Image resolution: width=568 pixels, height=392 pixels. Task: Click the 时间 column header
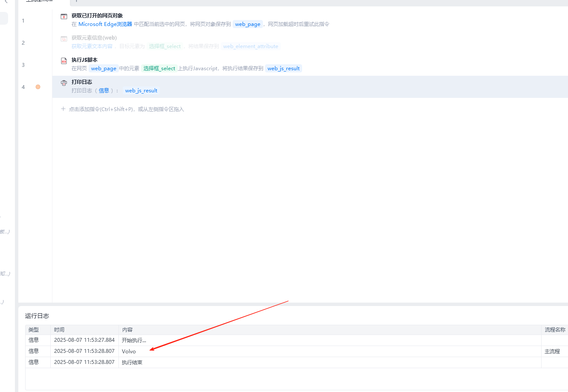coord(59,330)
